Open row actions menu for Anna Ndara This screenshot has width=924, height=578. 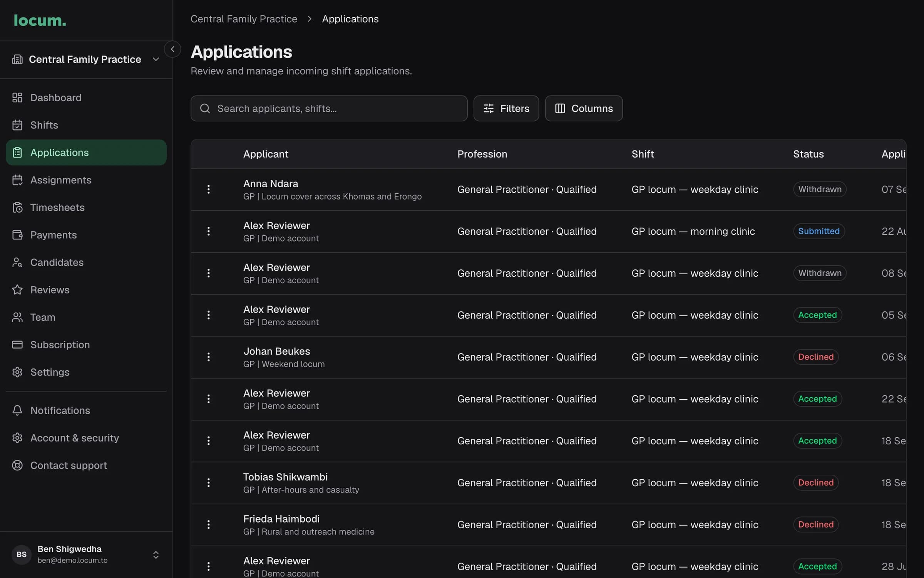pos(208,189)
